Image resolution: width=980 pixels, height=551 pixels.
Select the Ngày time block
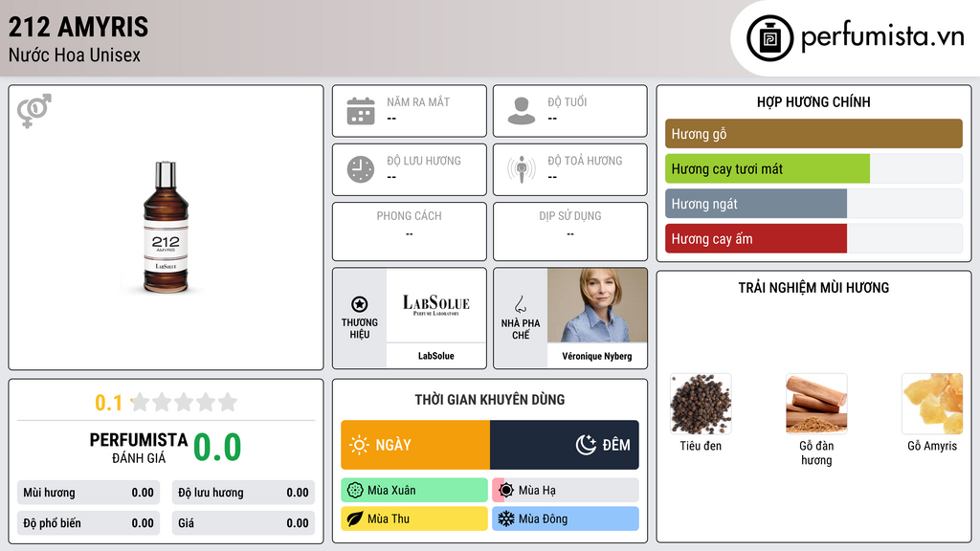[415, 445]
